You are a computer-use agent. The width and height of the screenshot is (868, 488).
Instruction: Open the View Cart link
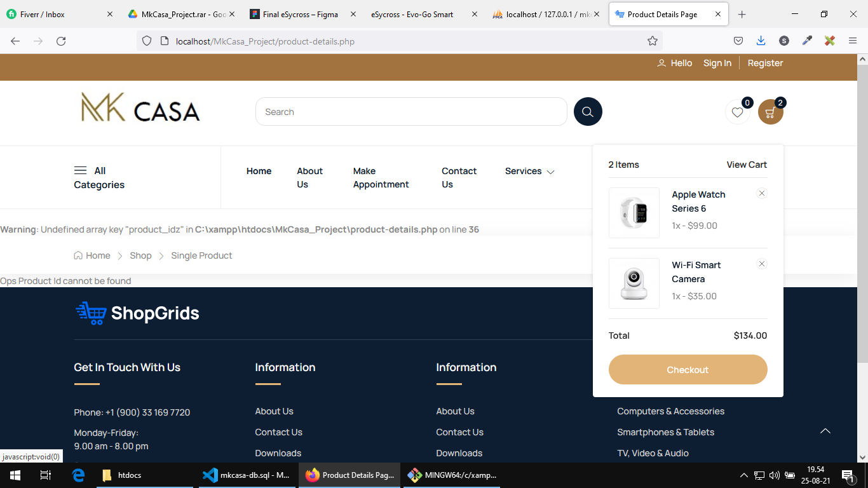[x=747, y=165]
